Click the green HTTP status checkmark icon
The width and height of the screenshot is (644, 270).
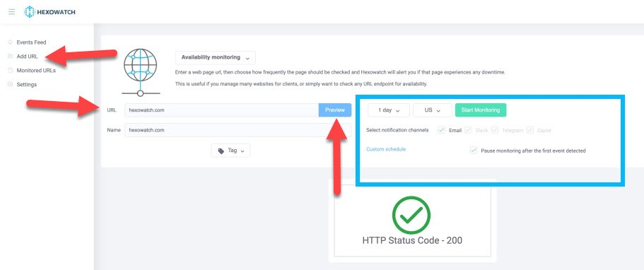tap(411, 216)
